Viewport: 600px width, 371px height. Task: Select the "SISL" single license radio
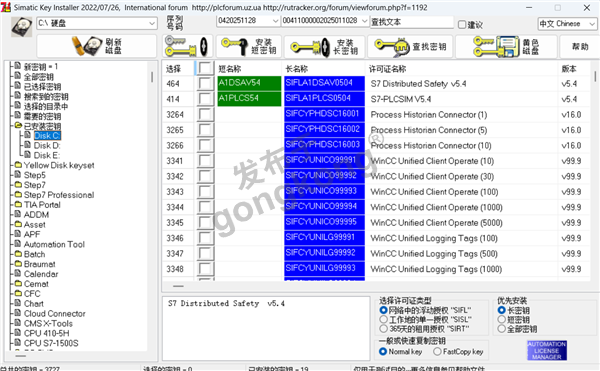[383, 319]
